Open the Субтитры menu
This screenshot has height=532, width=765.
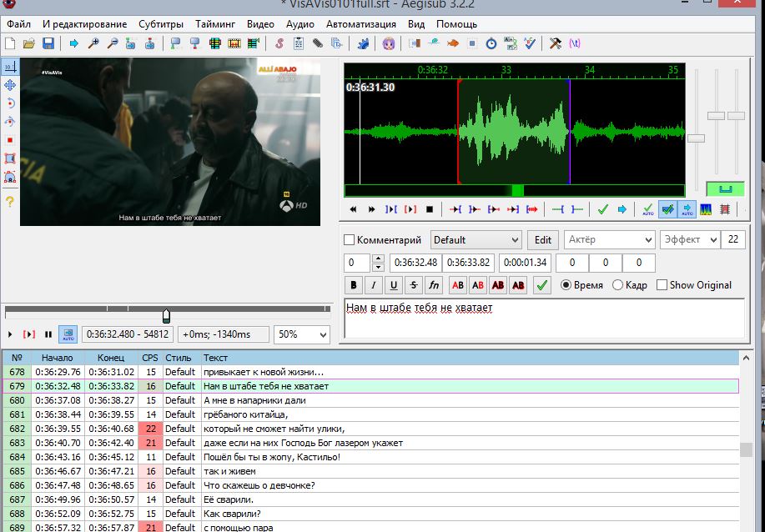(x=162, y=24)
